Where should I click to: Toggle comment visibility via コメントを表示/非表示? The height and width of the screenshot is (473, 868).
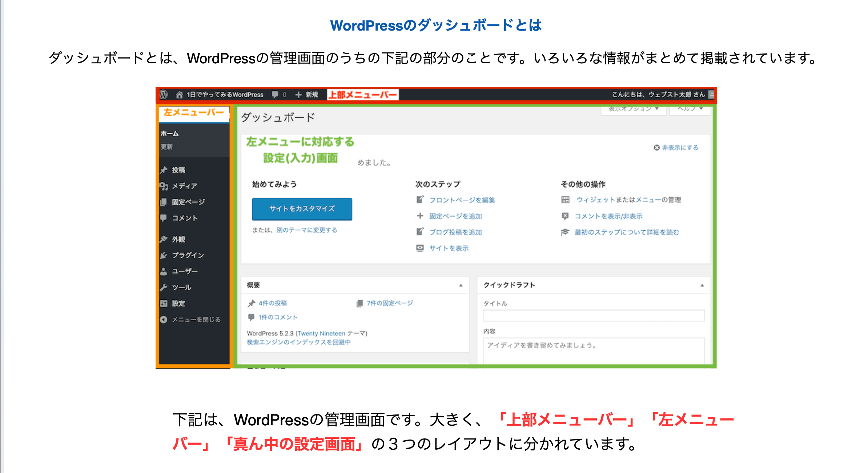pos(608,216)
